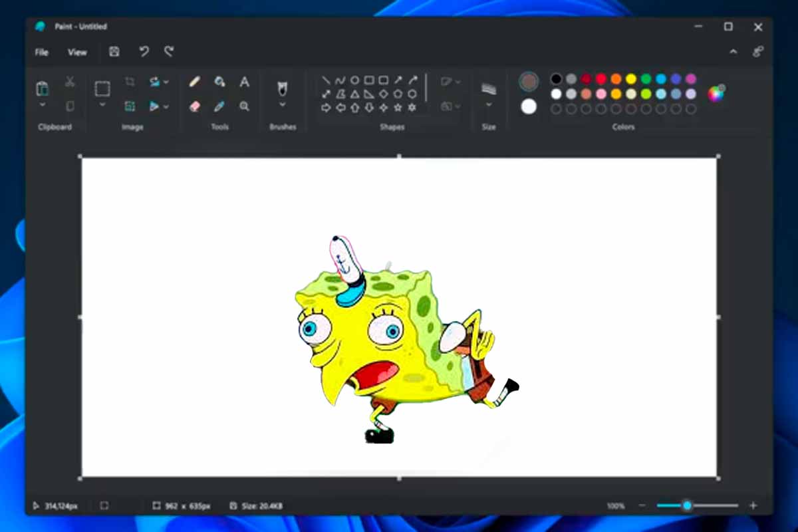Click the Undo arrow in the title bar

pyautogui.click(x=144, y=51)
